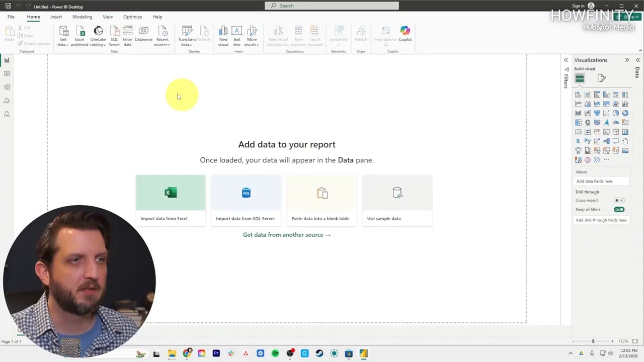Switch to the View ribbon tab
Viewport: 644px width, 362px height.
pyautogui.click(x=108, y=17)
